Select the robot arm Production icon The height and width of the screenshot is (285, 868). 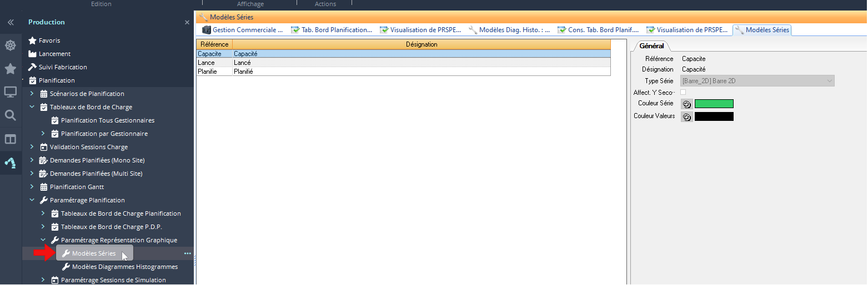point(10,162)
